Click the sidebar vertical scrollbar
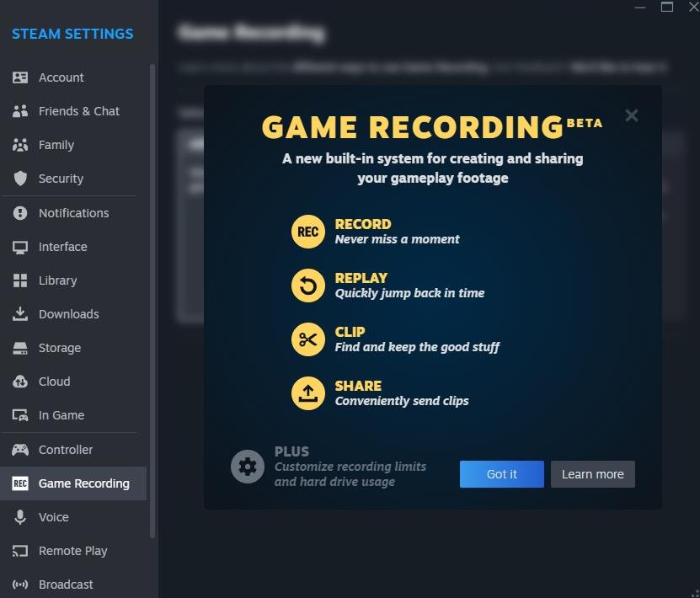Viewport: 700px width, 598px height. [x=152, y=302]
